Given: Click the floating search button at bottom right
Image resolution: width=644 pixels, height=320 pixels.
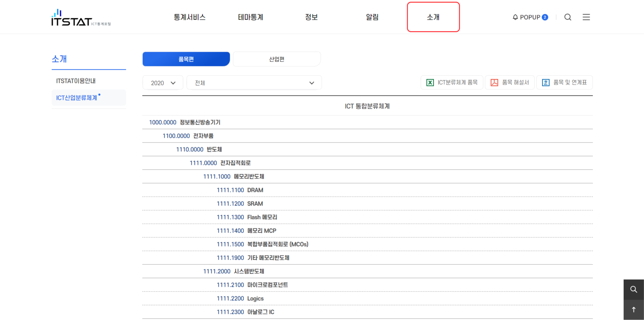Looking at the screenshot, I should coord(634,290).
